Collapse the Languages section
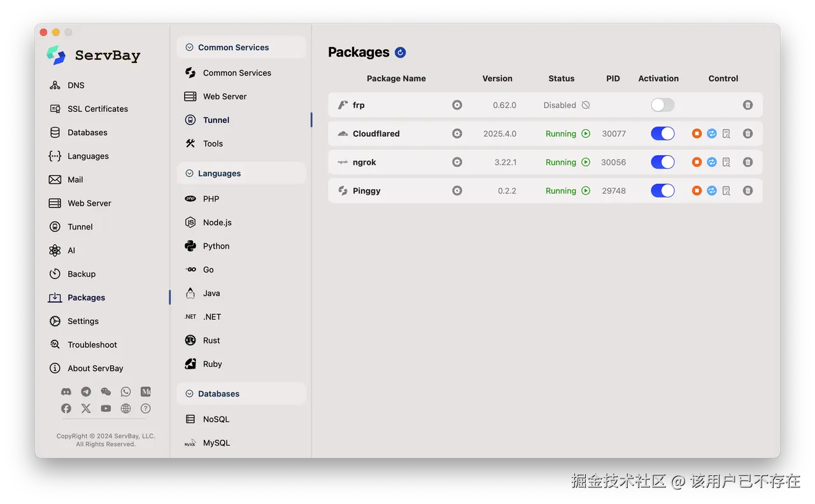This screenshot has height=504, width=815. (x=241, y=174)
